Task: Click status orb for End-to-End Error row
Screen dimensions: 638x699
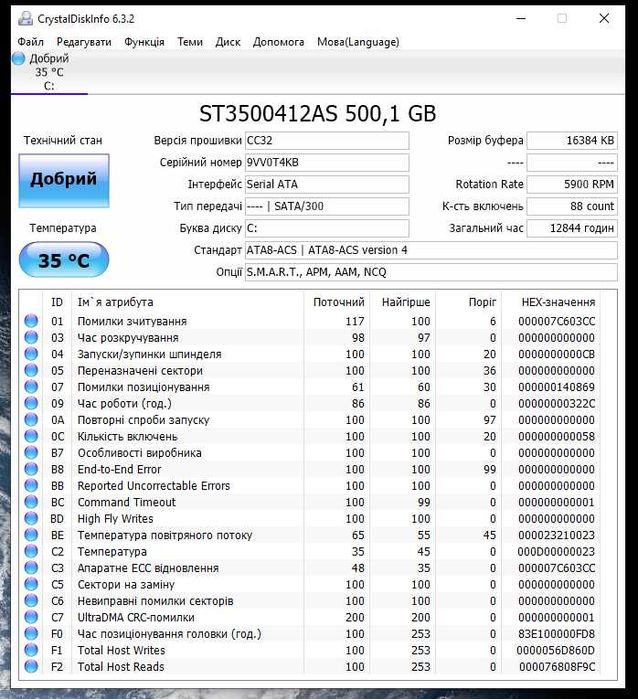Action: (31, 469)
